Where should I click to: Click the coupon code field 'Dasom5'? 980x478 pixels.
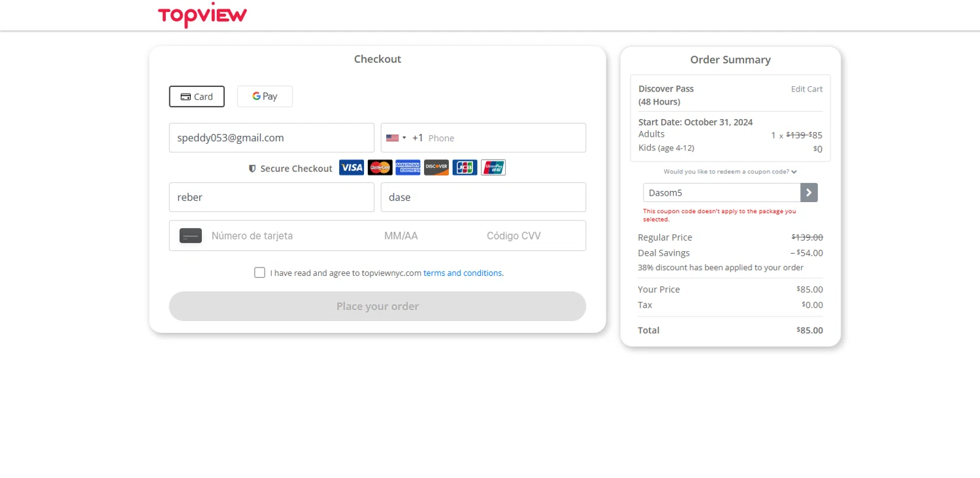pos(722,193)
